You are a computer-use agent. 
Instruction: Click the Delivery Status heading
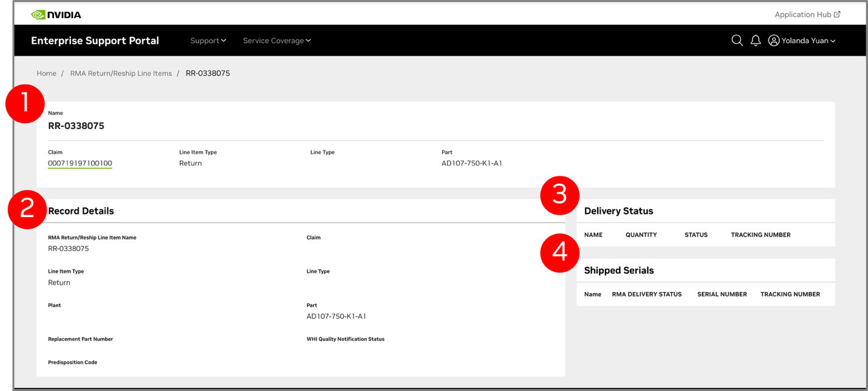[x=618, y=211]
